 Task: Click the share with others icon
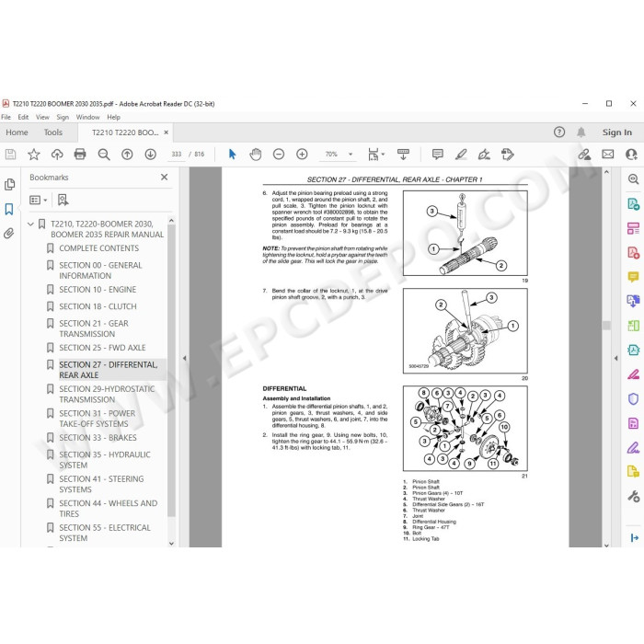[x=631, y=155]
